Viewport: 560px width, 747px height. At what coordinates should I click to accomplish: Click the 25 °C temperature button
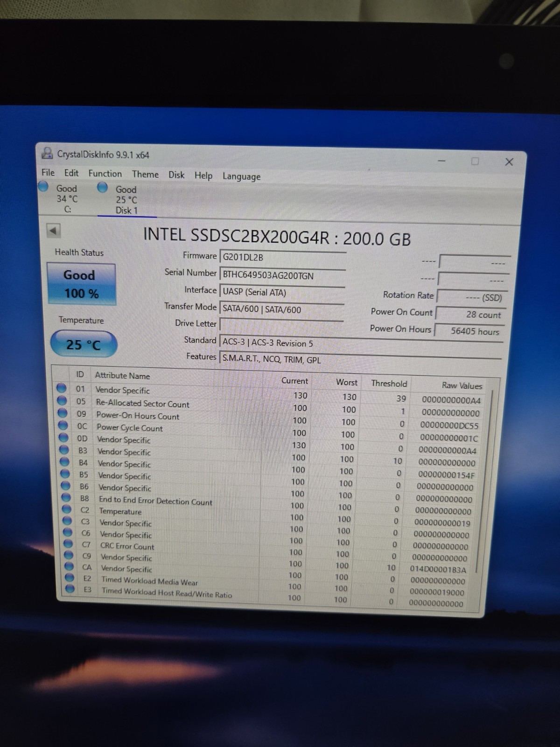[x=84, y=345]
